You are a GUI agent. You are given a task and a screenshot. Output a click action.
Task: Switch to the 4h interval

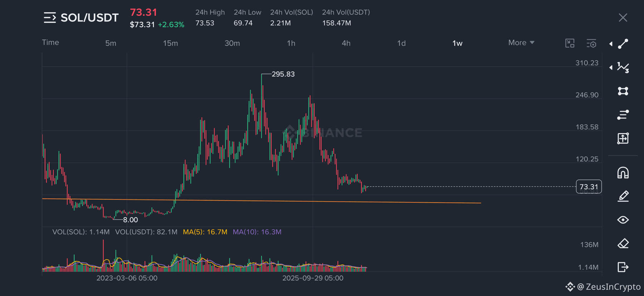(x=346, y=43)
